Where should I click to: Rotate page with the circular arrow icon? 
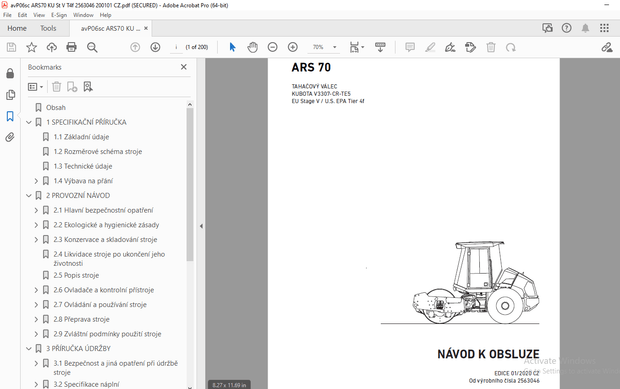click(x=511, y=47)
